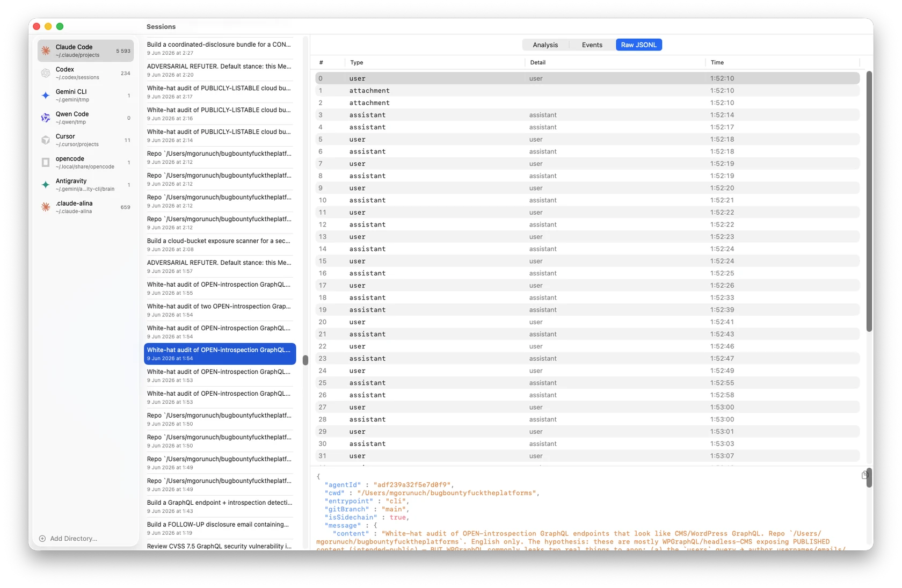Viewport: 902px width, 588px height.
Task: Open the PUBLICLY-LISTABLE cloud audit at 2:14
Action: [220, 136]
